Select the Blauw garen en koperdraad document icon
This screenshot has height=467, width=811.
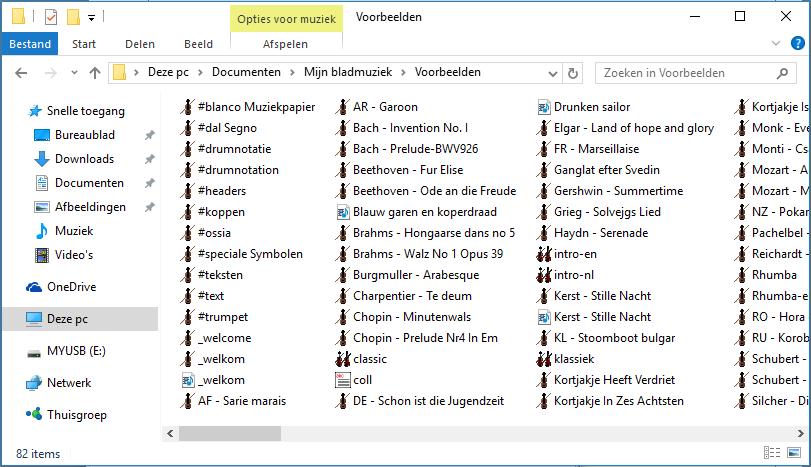pyautogui.click(x=342, y=212)
